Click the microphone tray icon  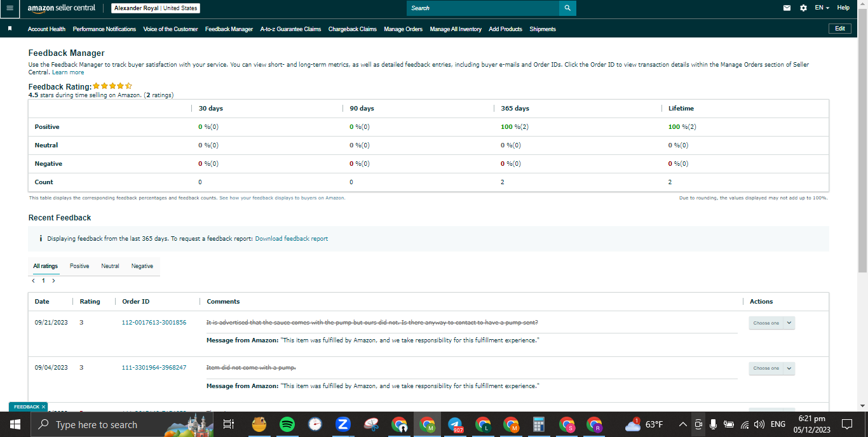(714, 424)
